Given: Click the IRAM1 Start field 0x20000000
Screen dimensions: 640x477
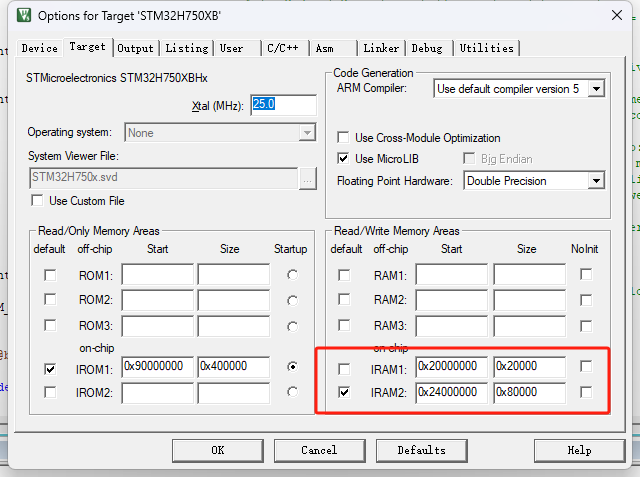Looking at the screenshot, I should [452, 367].
